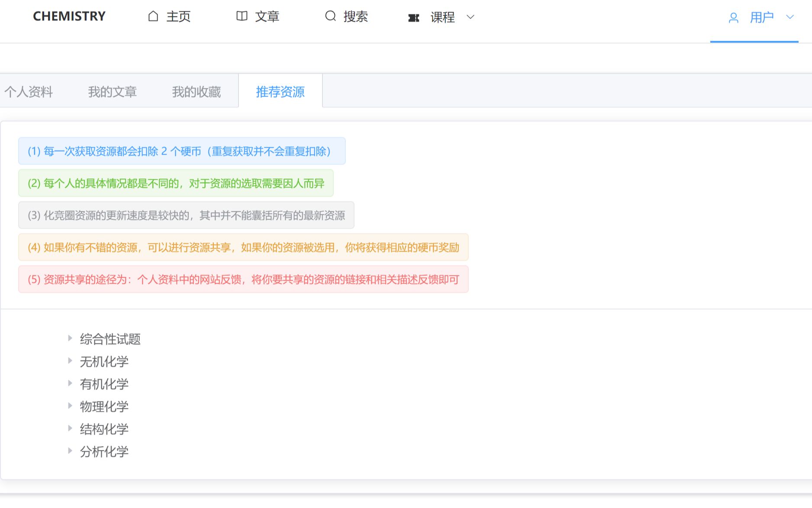Select the 物理化学 tree item label

click(x=104, y=407)
